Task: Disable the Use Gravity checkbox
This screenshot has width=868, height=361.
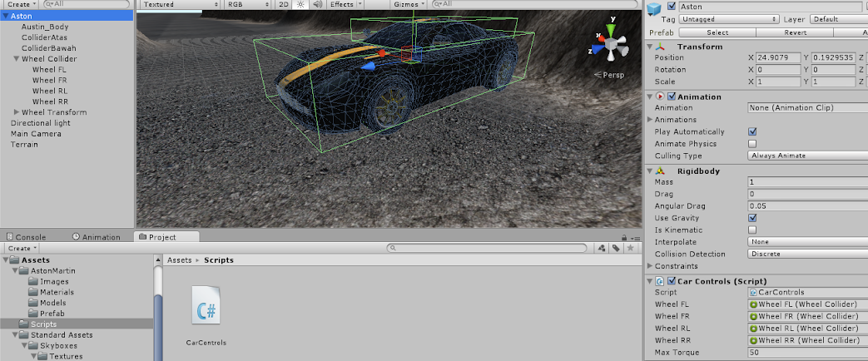Action: (x=752, y=218)
